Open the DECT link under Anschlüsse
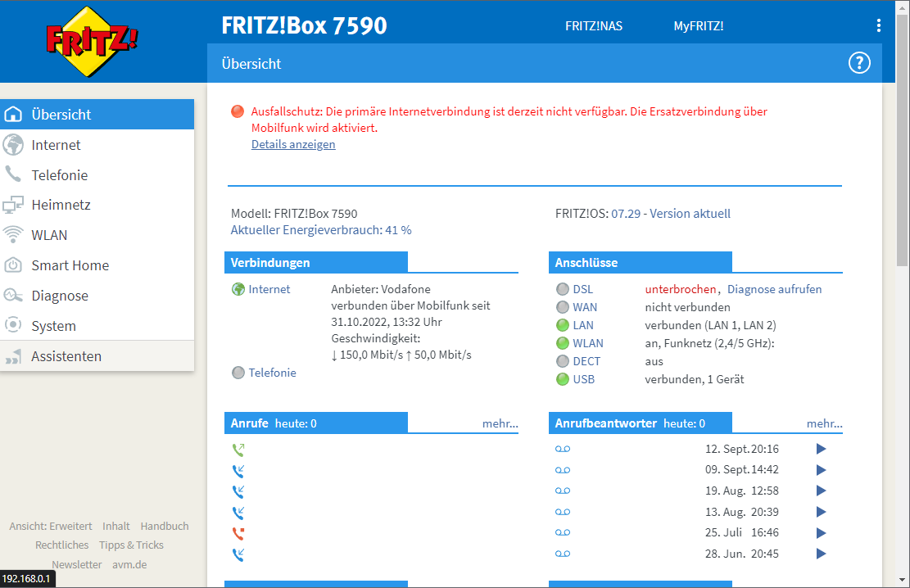 586,361
